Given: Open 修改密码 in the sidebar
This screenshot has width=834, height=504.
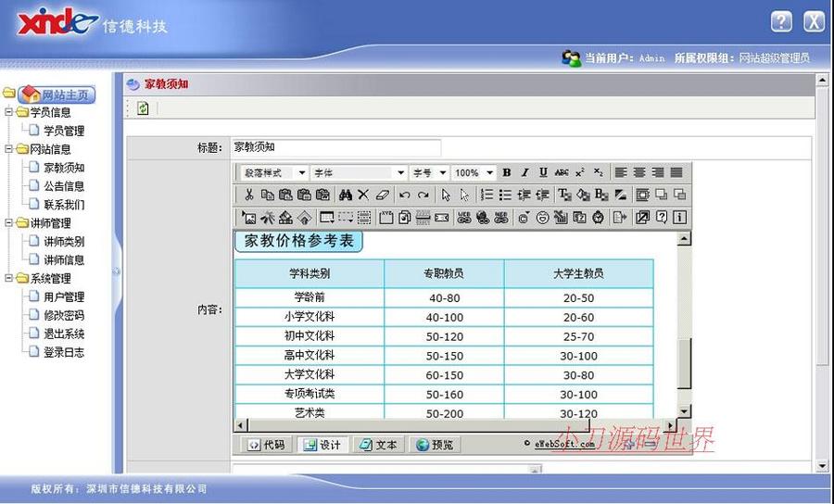Looking at the screenshot, I should tap(64, 315).
